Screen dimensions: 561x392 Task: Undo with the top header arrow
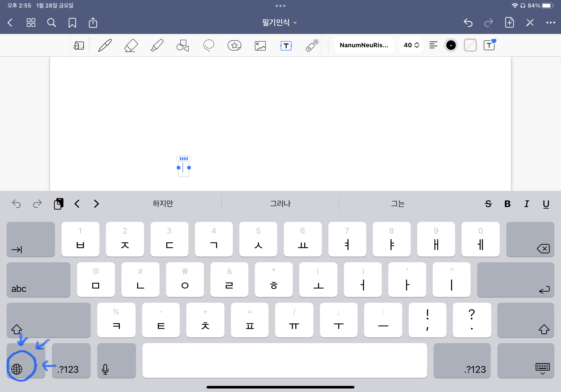(468, 23)
